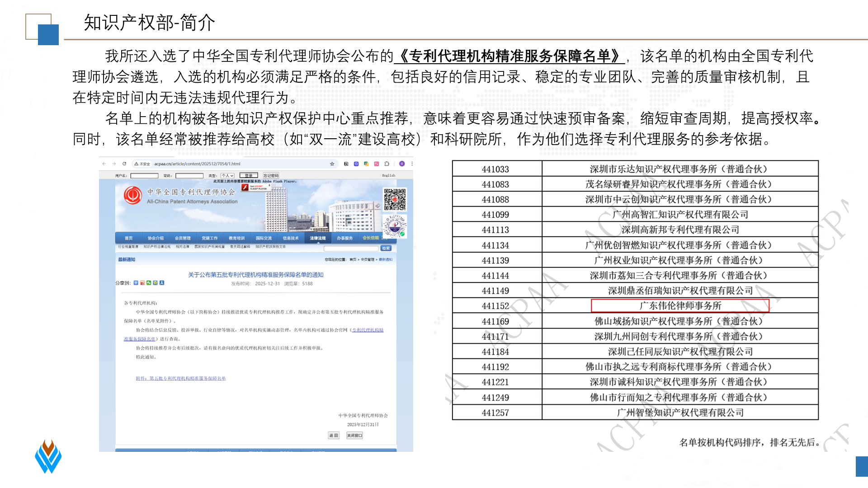
Task: Click the table cell 441033
Action: pyautogui.click(x=495, y=169)
